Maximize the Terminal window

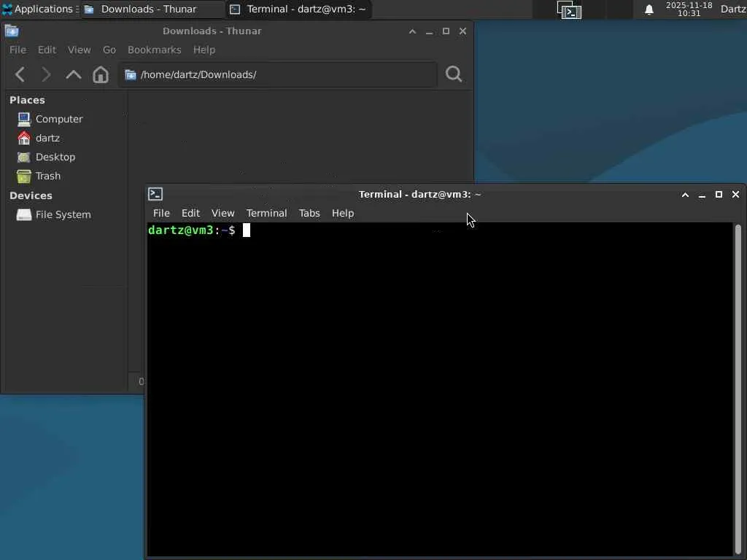pyautogui.click(x=719, y=194)
